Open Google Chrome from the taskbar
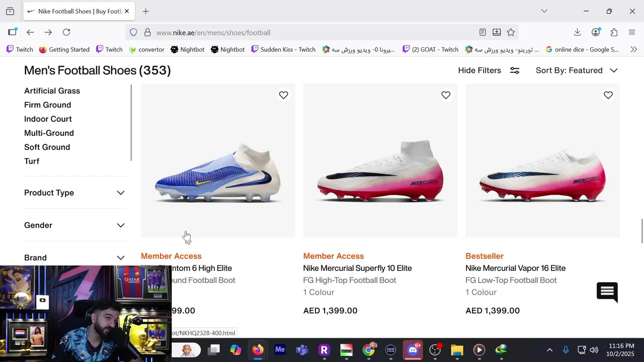644x362 pixels. click(x=369, y=349)
